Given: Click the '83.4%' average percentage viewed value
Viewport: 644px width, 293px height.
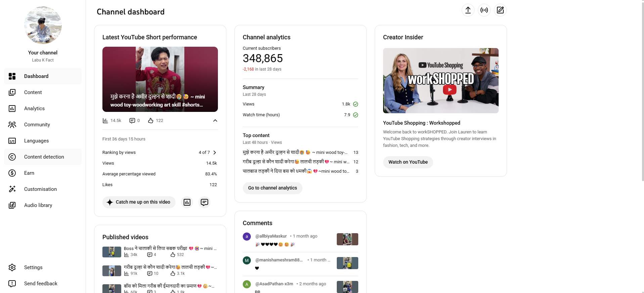Looking at the screenshot, I should [211, 174].
